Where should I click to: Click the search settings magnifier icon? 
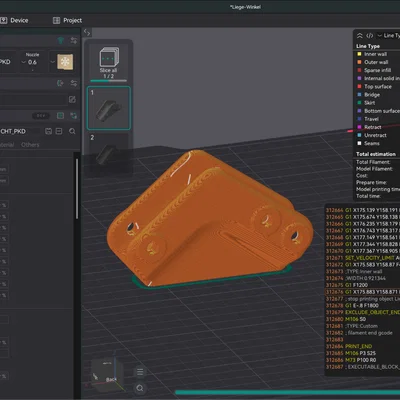coord(72,131)
